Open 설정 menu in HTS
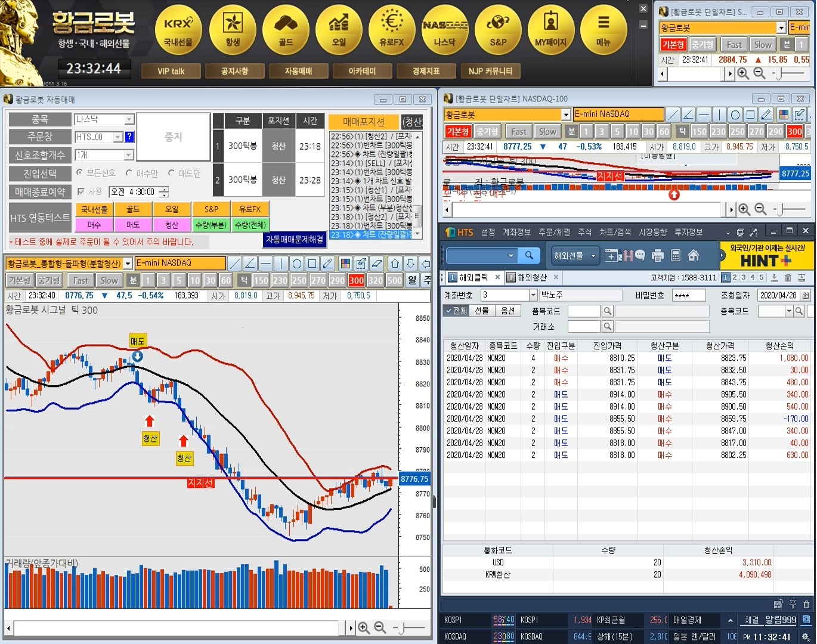The image size is (817, 644). (488, 232)
